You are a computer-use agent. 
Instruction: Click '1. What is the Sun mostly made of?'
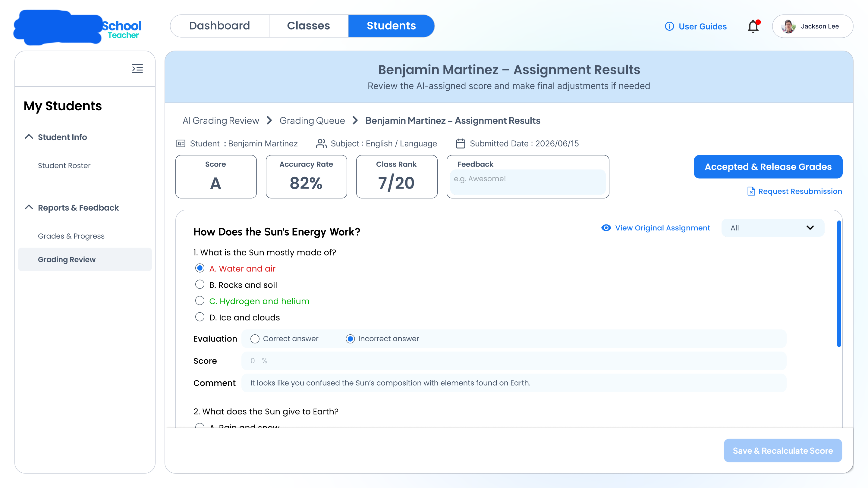265,252
